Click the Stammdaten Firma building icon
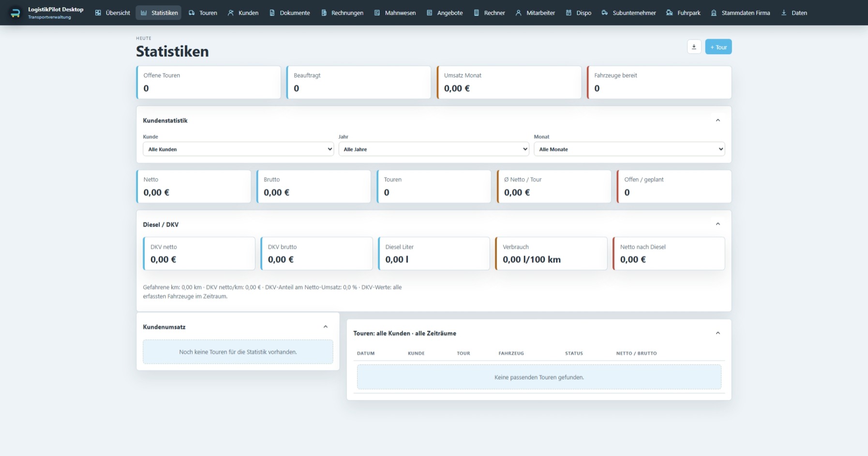The height and width of the screenshot is (456, 868). point(714,13)
